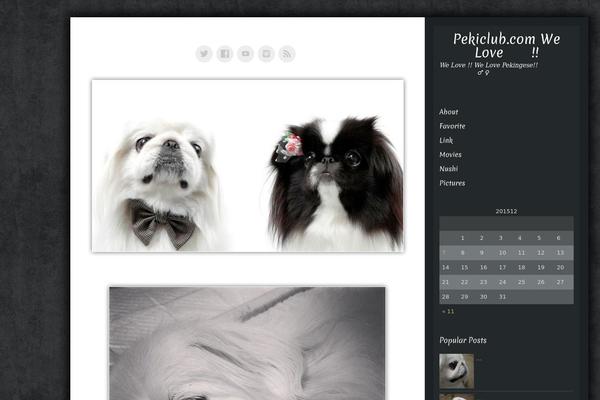Screen dimensions: 600x400
Task: Select calendar day 12
Action: tap(541, 253)
